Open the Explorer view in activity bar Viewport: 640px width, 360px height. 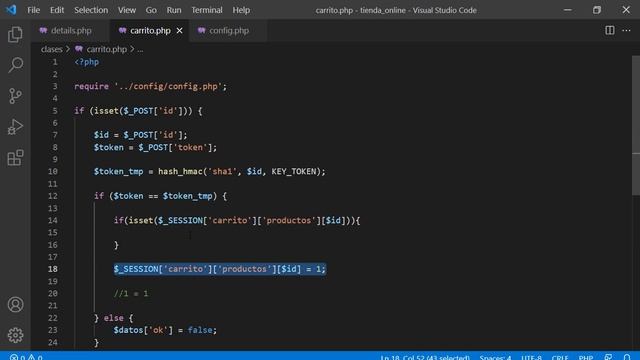pyautogui.click(x=15, y=34)
